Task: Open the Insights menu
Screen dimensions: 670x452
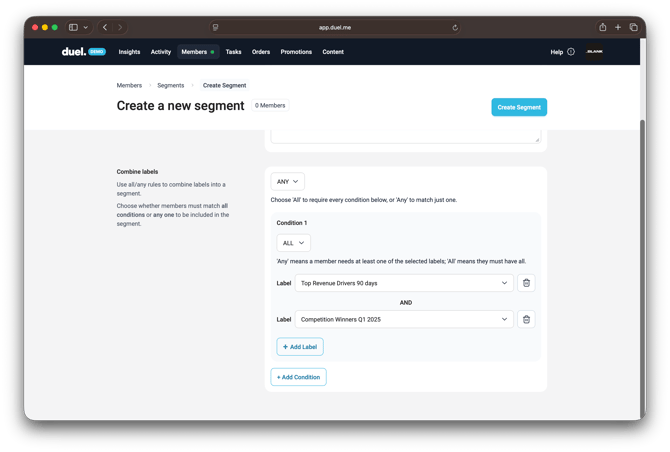Action: pos(129,52)
